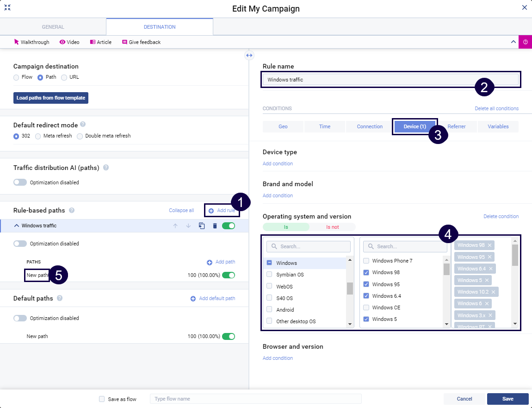Remove the Windows 98 tag

[x=489, y=245]
